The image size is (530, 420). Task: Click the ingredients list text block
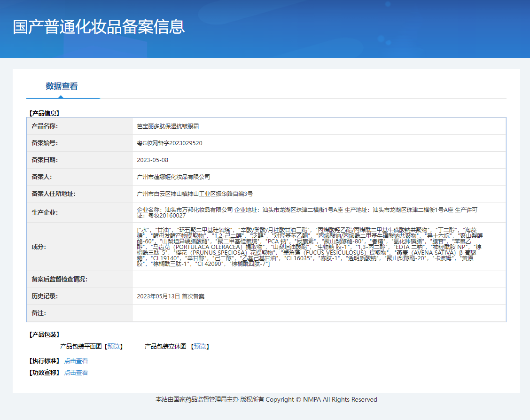310,247
